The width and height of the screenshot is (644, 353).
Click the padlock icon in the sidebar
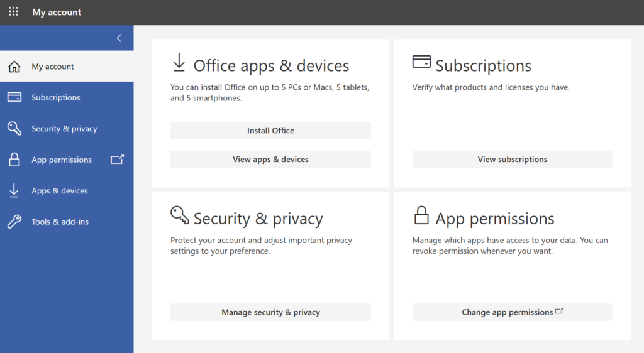click(14, 160)
